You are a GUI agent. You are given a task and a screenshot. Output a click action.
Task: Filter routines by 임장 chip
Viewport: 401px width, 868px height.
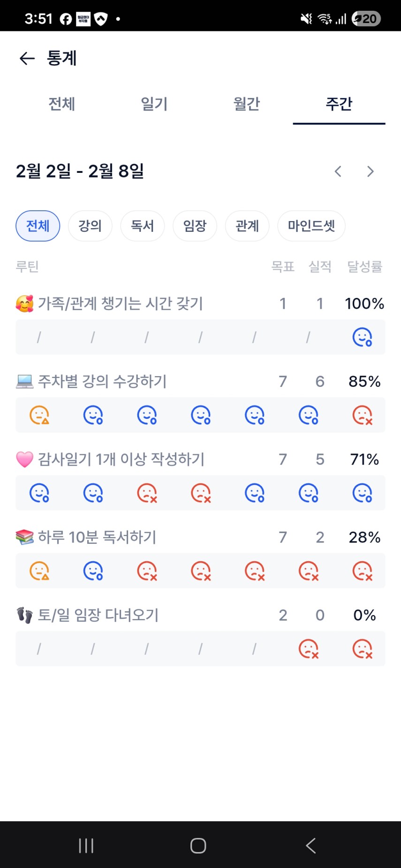(x=195, y=226)
